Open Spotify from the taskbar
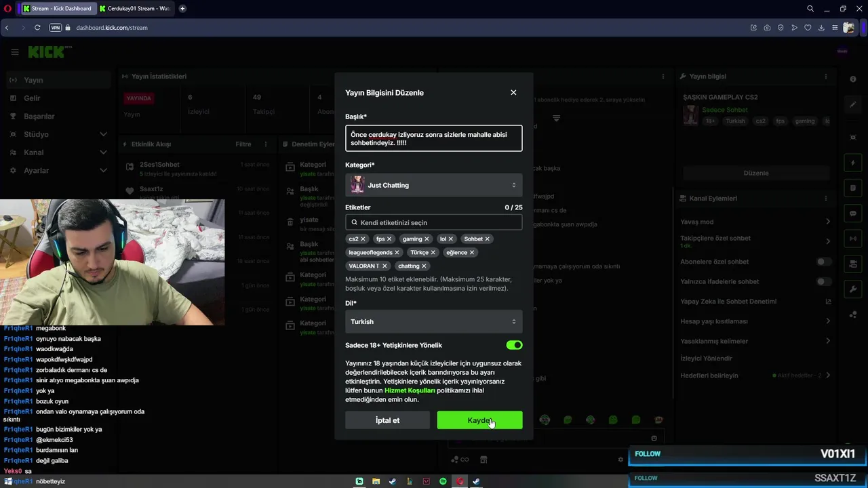The width and height of the screenshot is (868, 488). (443, 481)
